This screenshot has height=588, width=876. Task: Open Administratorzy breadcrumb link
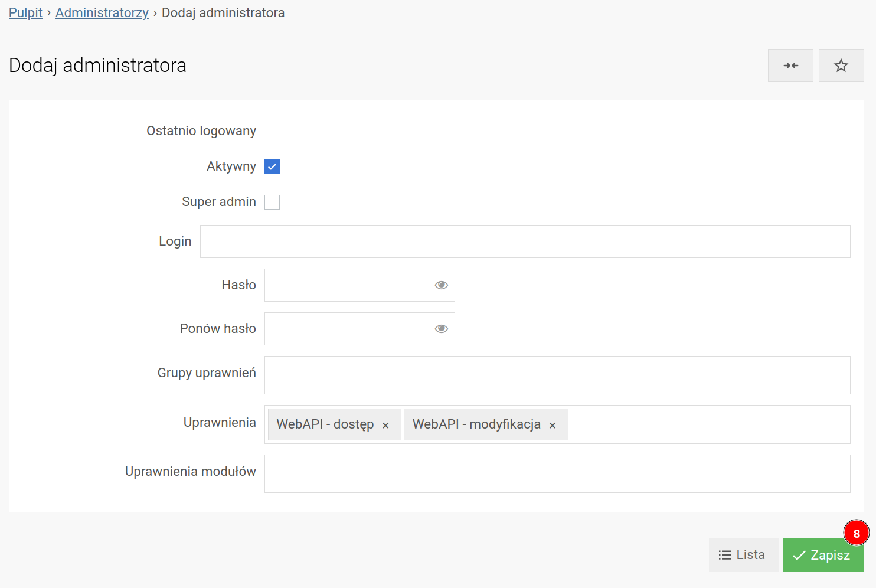102,13
